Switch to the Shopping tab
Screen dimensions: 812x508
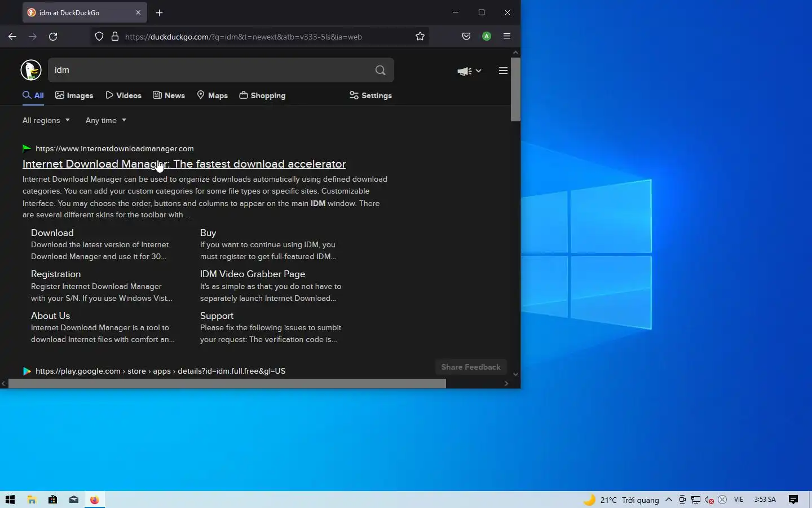pyautogui.click(x=263, y=95)
